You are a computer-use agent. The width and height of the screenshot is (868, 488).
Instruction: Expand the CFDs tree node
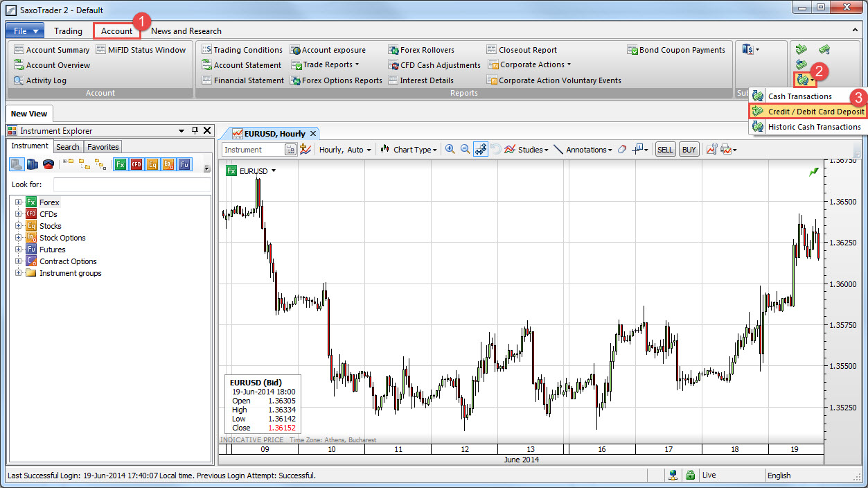pyautogui.click(x=19, y=214)
